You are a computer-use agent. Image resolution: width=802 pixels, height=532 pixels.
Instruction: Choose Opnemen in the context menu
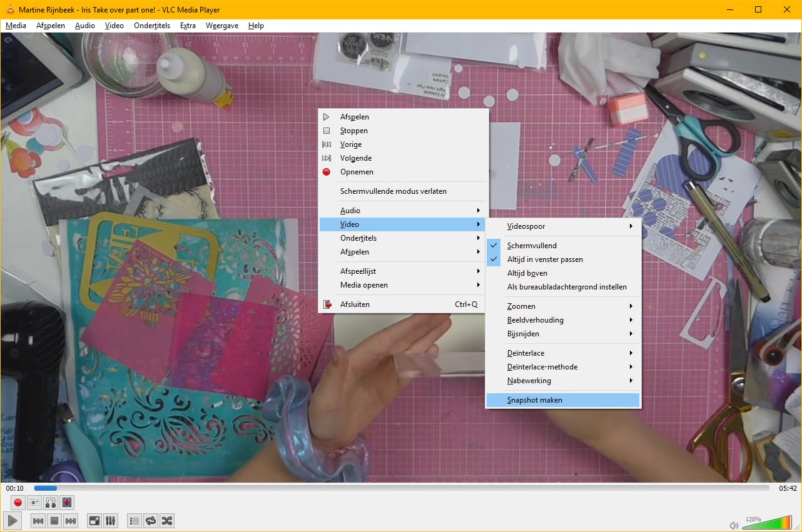tap(404, 172)
